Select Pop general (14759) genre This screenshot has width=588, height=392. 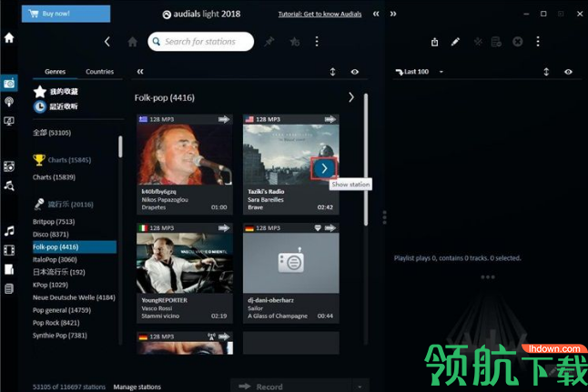tap(62, 310)
